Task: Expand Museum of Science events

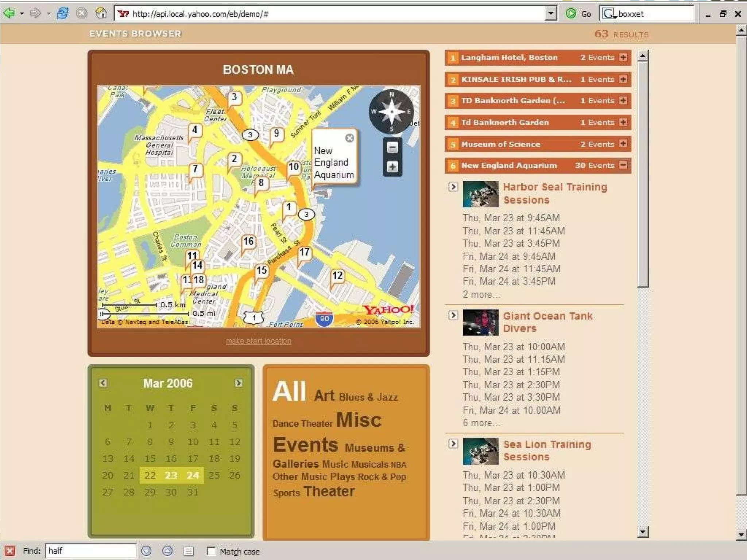Action: click(x=623, y=144)
